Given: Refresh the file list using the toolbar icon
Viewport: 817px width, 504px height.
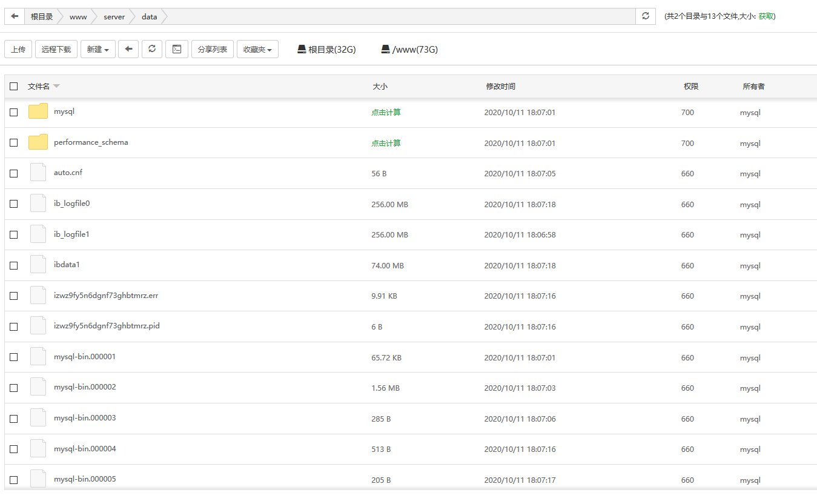Looking at the screenshot, I should pyautogui.click(x=152, y=49).
